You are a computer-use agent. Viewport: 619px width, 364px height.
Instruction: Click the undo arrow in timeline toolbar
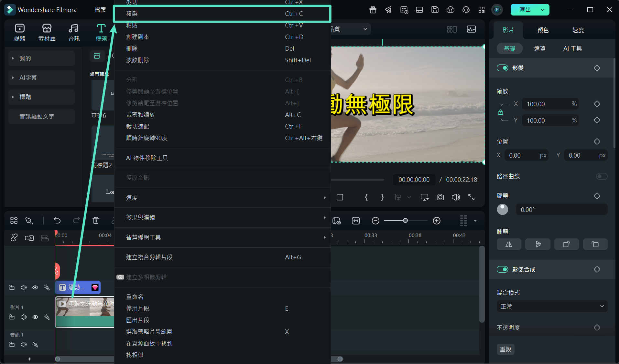click(57, 221)
